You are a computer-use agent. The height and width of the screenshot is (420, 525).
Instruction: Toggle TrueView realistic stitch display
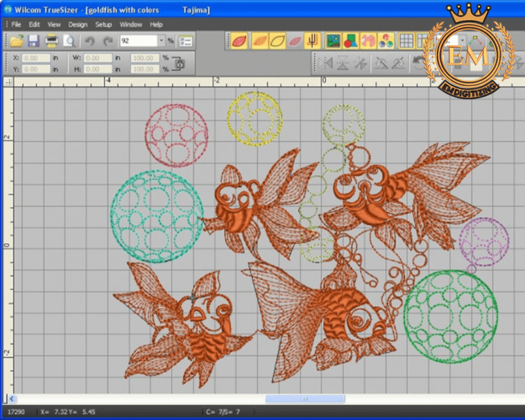[239, 41]
